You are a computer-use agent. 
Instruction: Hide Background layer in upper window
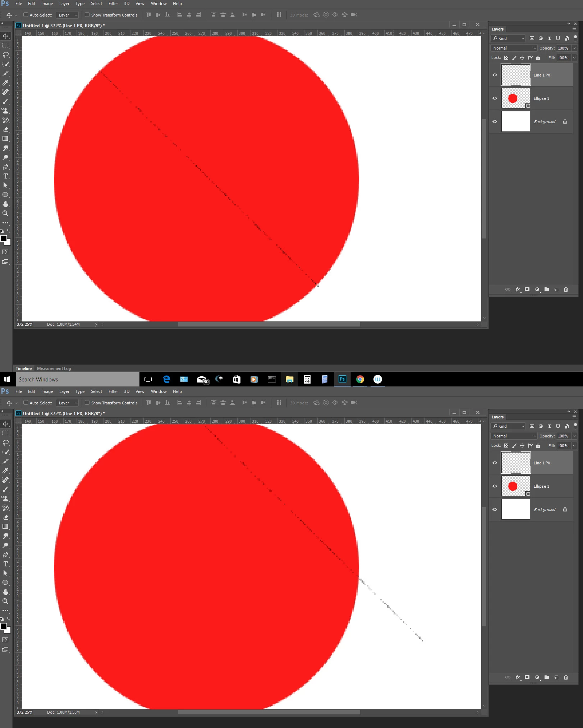[x=495, y=121]
